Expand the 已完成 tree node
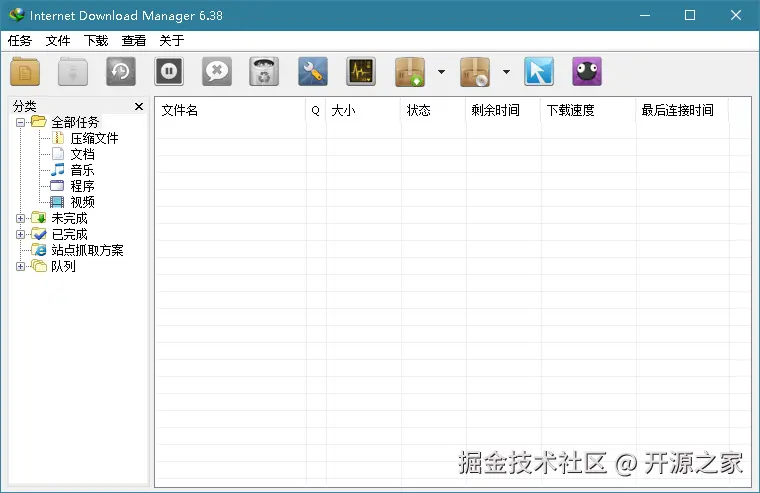 coord(20,234)
